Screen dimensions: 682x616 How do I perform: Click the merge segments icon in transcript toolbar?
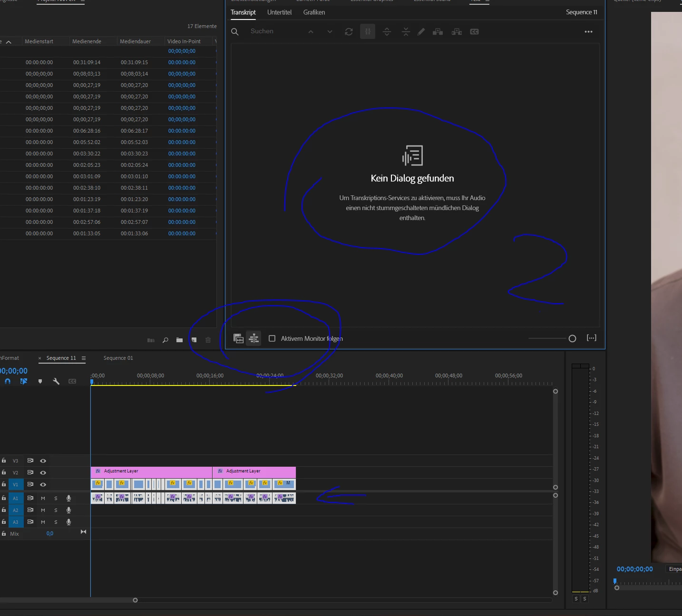pyautogui.click(x=406, y=32)
